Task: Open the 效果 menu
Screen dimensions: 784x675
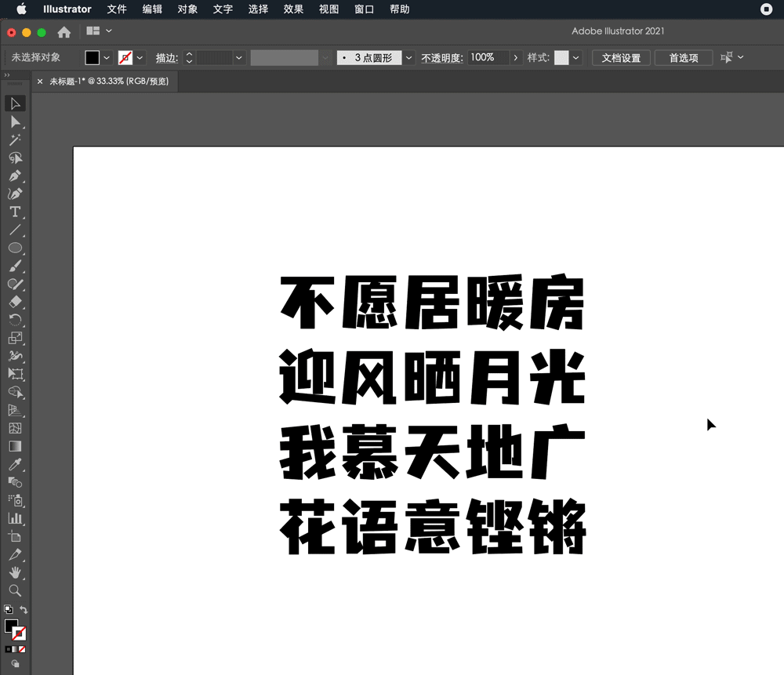Action: [293, 9]
